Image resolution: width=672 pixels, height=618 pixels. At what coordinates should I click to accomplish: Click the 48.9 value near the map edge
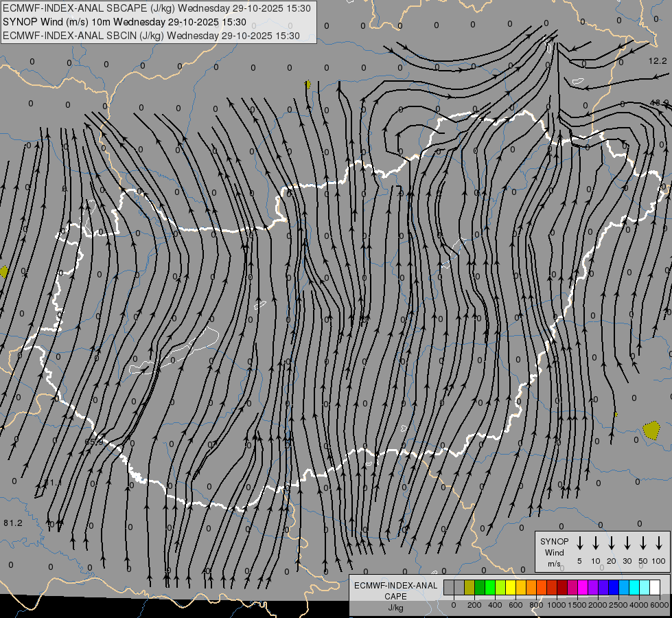[x=659, y=103]
